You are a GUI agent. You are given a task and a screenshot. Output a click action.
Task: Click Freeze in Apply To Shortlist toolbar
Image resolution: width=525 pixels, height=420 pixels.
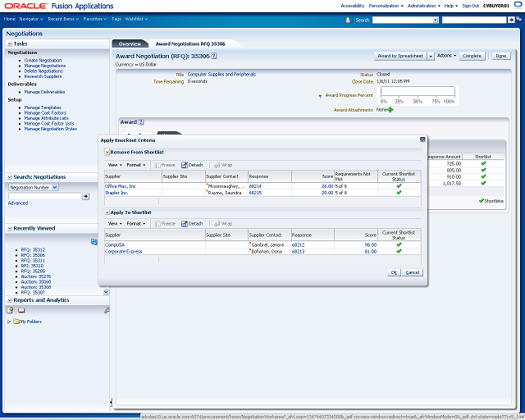click(x=165, y=224)
